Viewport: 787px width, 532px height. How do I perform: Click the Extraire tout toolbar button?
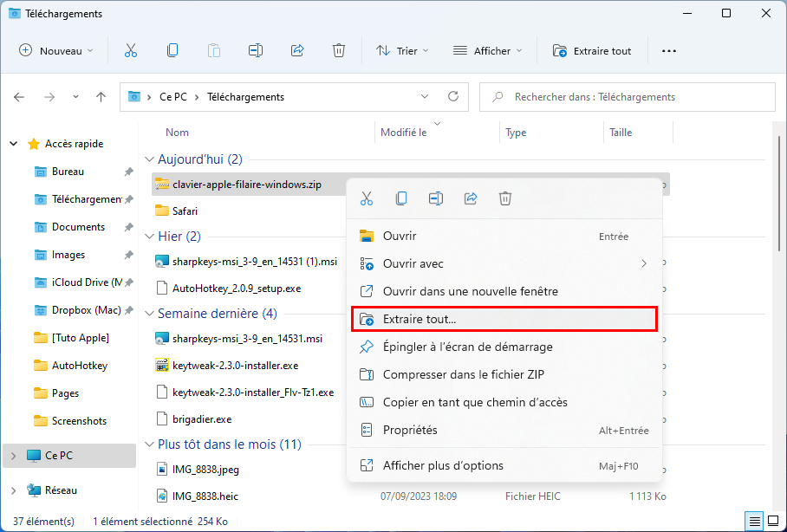(592, 51)
